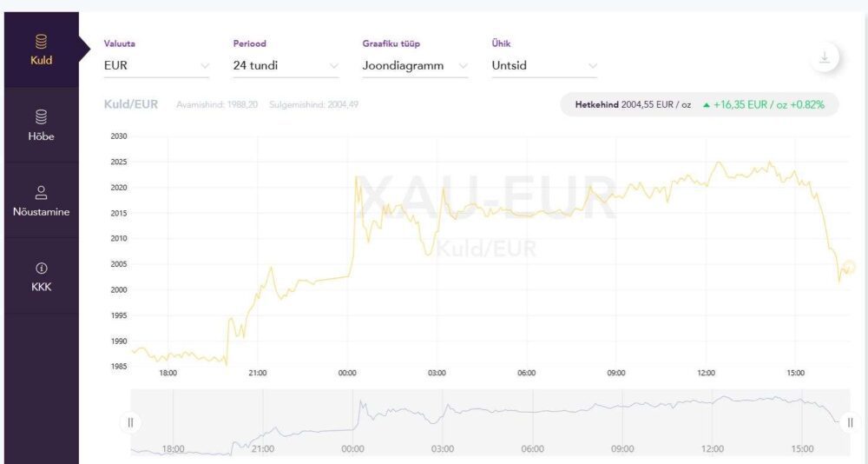
Task: Click the silver coins Hõbe icon
Action: click(x=41, y=116)
